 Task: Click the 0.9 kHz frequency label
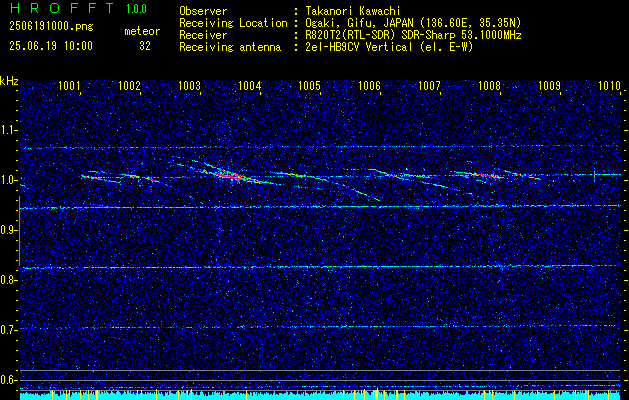(9, 230)
